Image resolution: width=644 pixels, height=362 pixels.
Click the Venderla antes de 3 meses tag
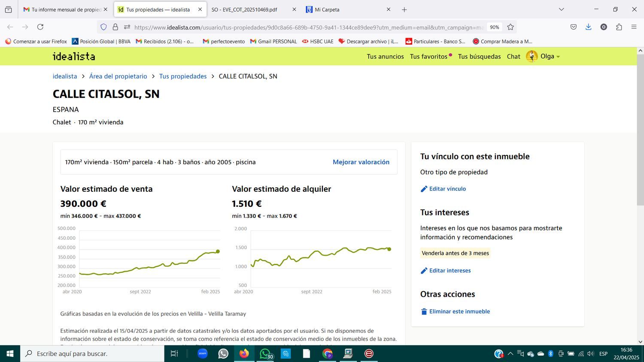pyautogui.click(x=455, y=253)
